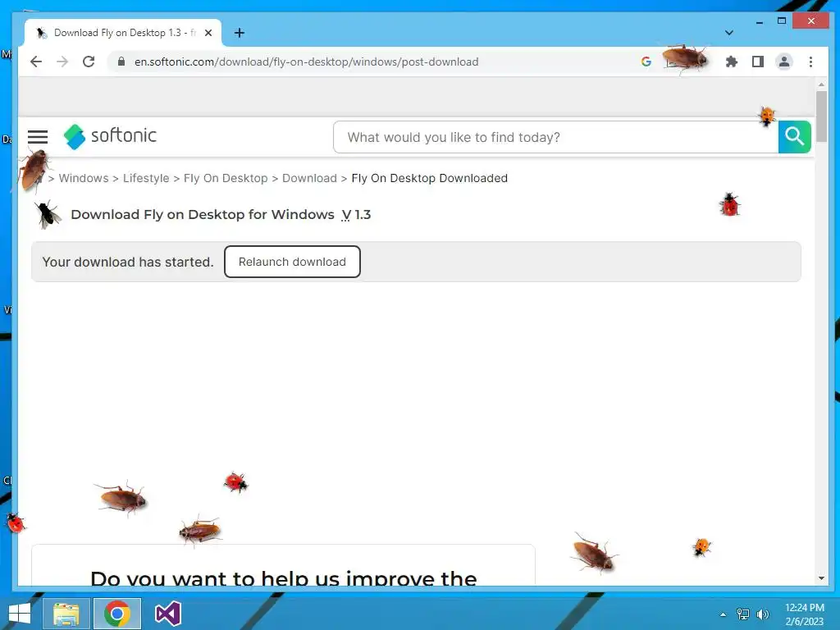The width and height of the screenshot is (840, 630).
Task: Open a new tab with the plus button
Action: tap(240, 33)
